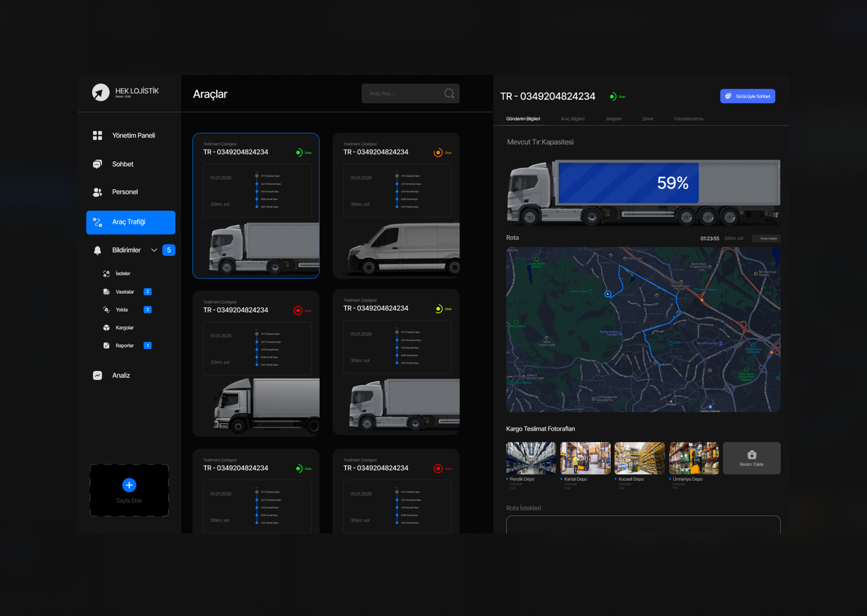Collapse the Bildirimler chevron

coord(154,250)
